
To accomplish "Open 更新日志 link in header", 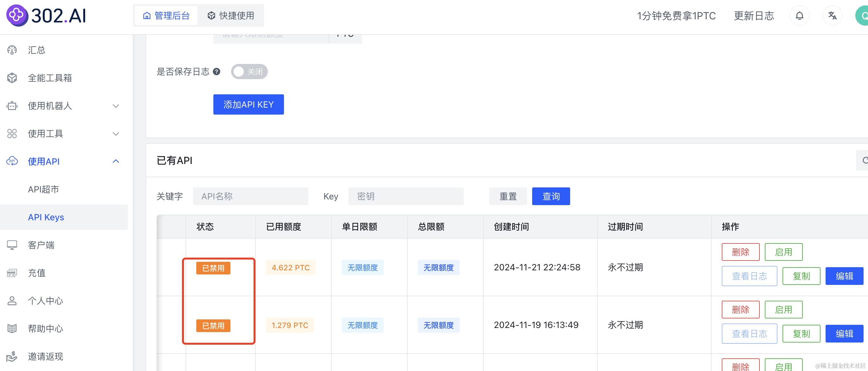I will tap(753, 16).
